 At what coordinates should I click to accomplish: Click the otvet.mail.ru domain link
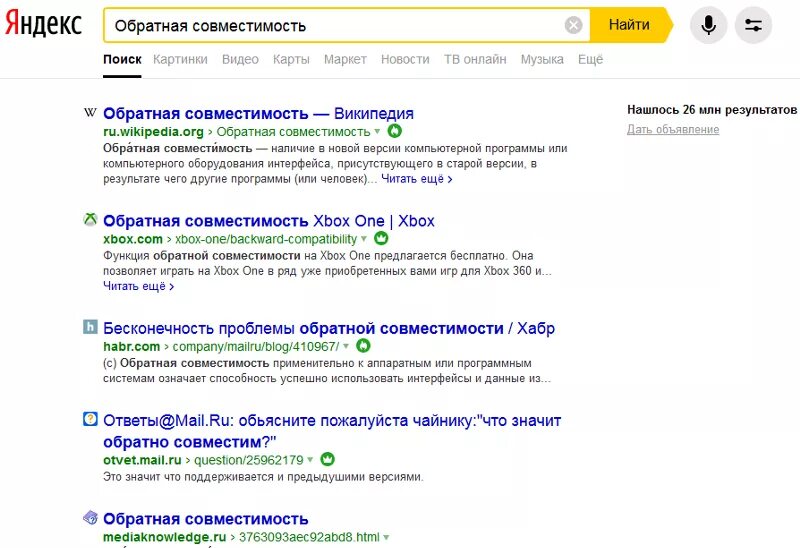point(142,460)
